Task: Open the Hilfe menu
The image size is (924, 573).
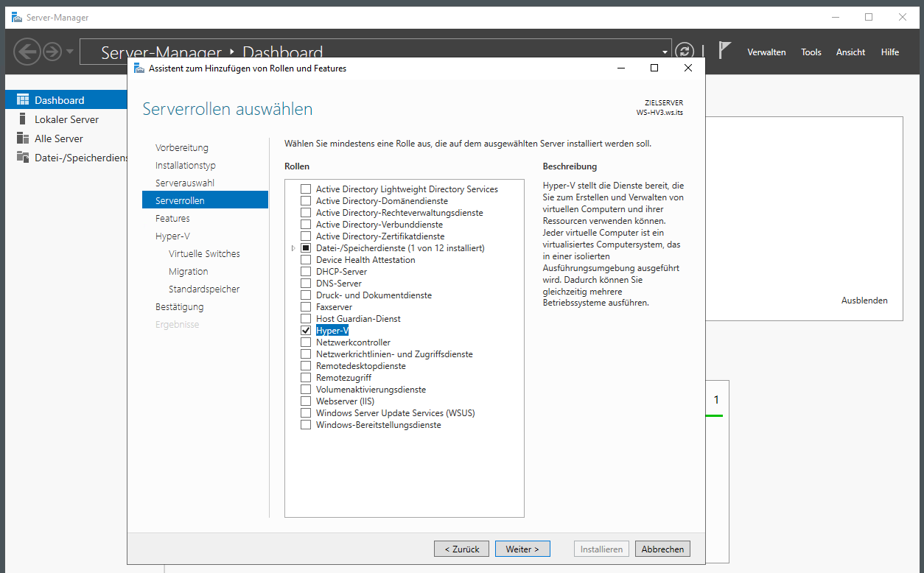Action: 890,52
